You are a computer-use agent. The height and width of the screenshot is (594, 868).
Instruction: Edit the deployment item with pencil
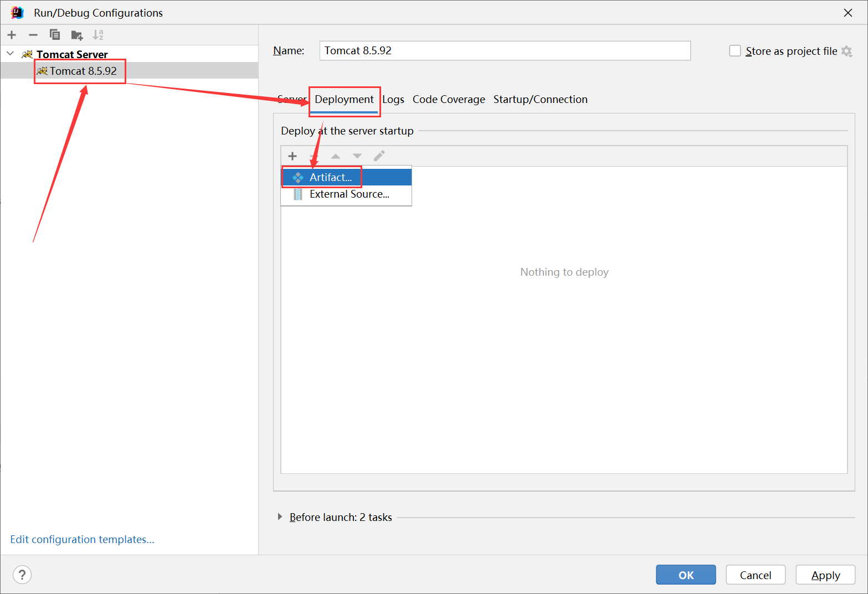379,156
